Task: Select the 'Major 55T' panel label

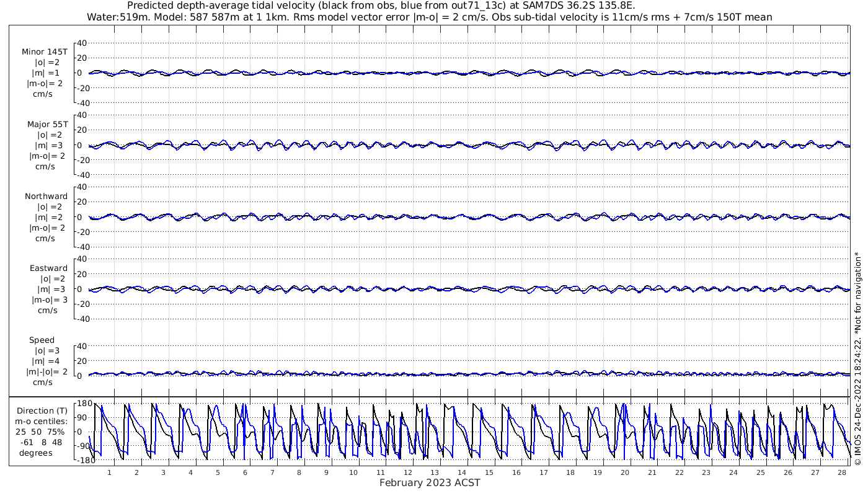Action: [47, 124]
